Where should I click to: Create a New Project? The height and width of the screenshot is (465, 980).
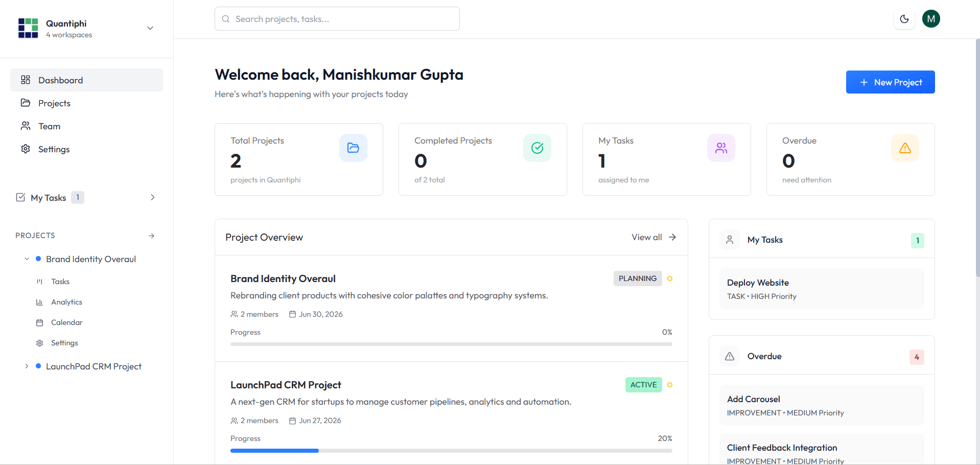point(891,82)
